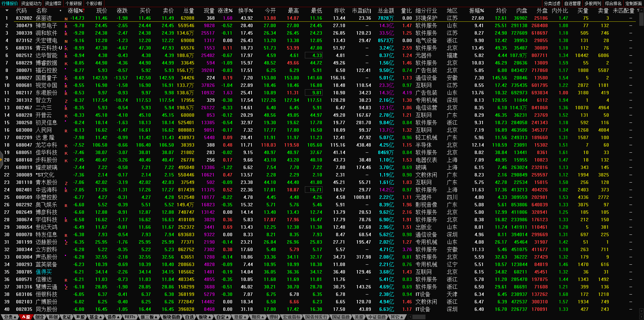The width and height of the screenshot is (644, 320).
Task: Click the N marker beside 保丽洁
Action: click(66, 19)
